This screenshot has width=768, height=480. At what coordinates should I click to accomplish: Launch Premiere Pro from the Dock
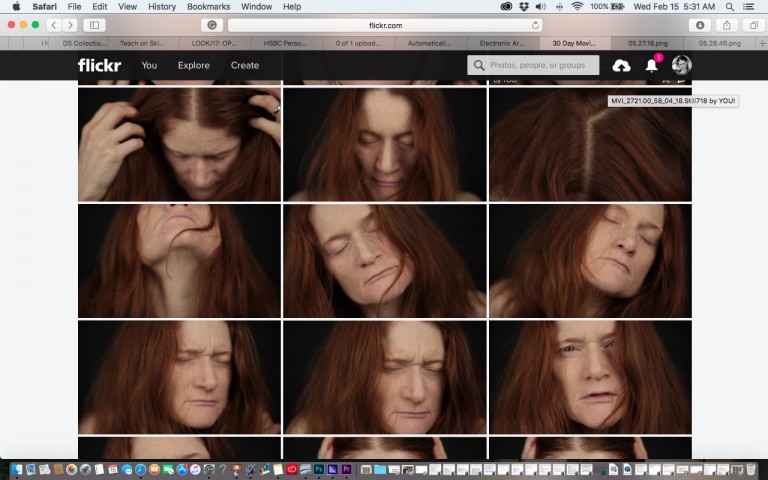[346, 470]
